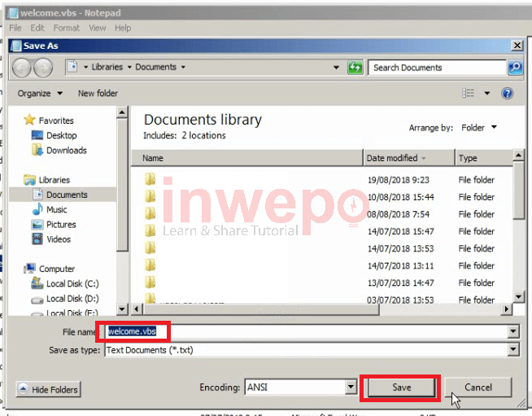Image resolution: width=532 pixels, height=416 pixels.
Task: Expand the address bar history dropdown
Action: tap(336, 68)
